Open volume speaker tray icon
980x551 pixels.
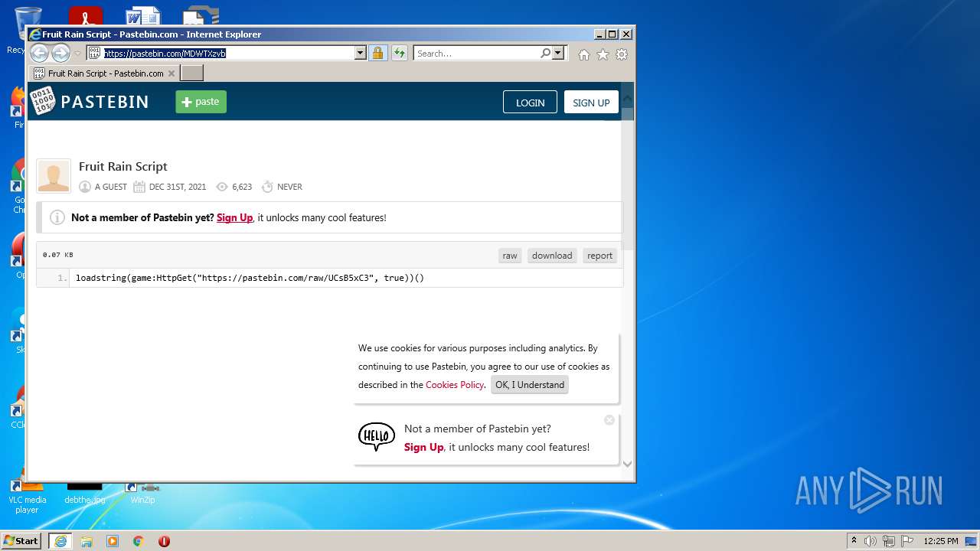(870, 541)
